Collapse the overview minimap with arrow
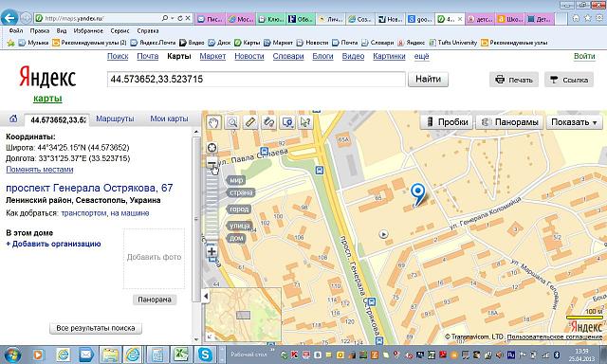This screenshot has height=364, width=607. point(206,297)
